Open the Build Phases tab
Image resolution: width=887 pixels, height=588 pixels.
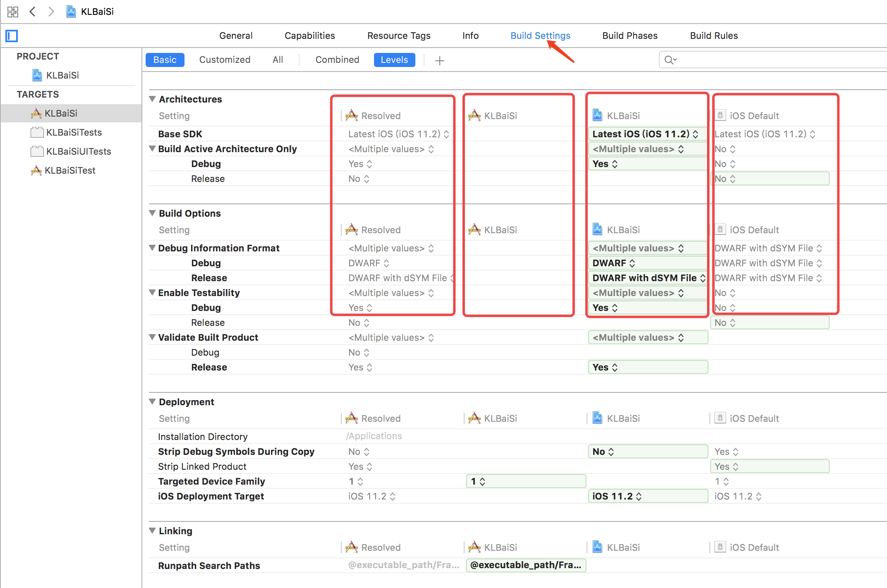point(630,36)
